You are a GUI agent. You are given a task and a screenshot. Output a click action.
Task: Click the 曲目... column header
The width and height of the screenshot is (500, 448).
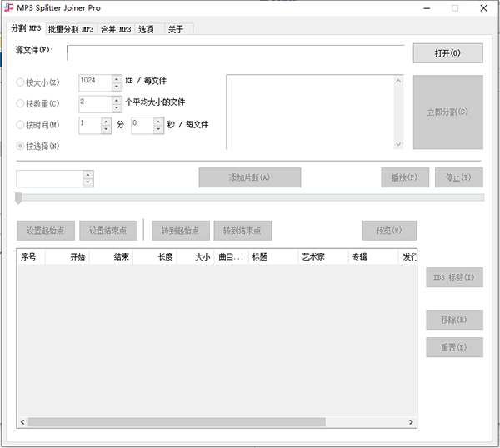coord(231,256)
